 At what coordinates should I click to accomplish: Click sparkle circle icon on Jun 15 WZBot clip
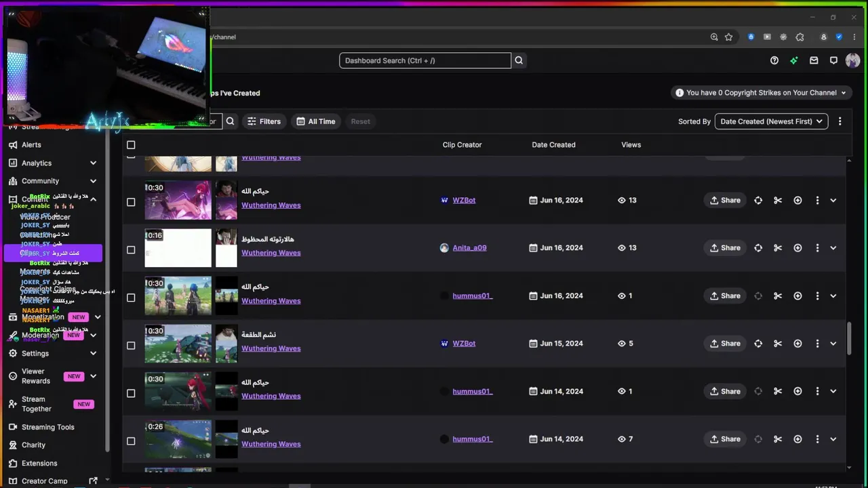pyautogui.click(x=797, y=344)
